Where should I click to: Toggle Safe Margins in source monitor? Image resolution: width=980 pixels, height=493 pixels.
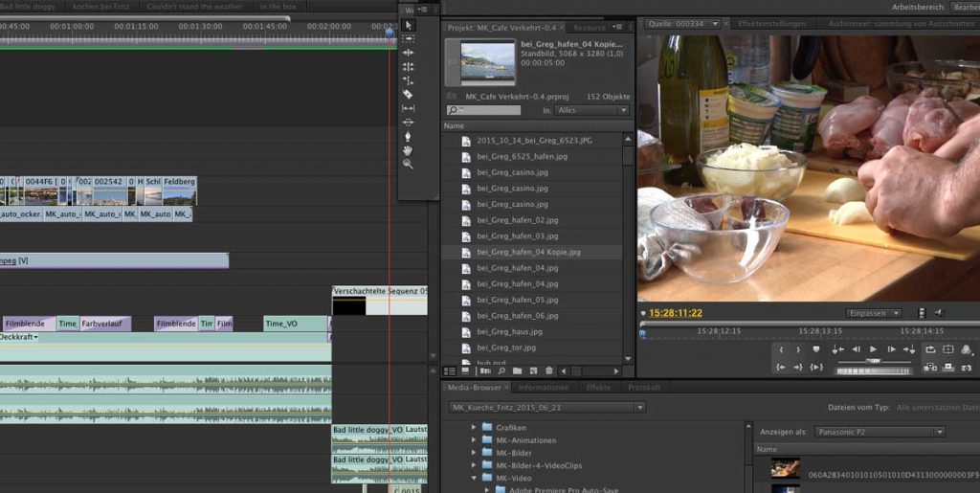point(948,349)
